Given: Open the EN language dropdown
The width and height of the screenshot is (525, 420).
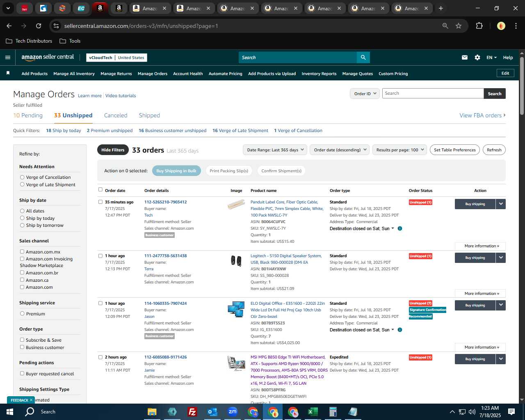Looking at the screenshot, I should (x=491, y=57).
